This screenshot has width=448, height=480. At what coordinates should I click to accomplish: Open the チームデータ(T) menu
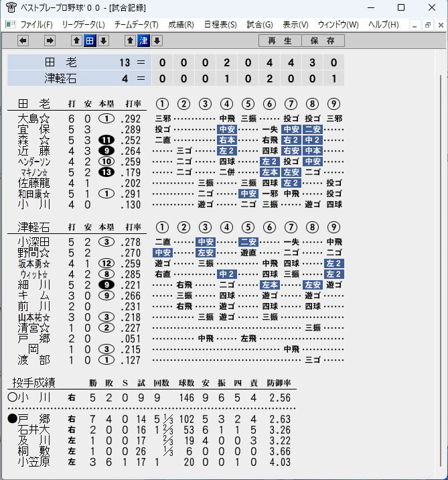pyautogui.click(x=137, y=25)
